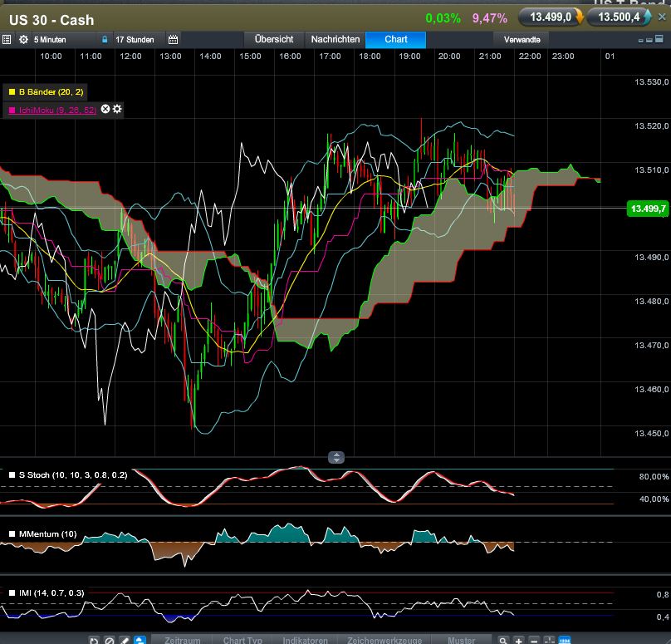Click the white S Stoch color swatch
The image size is (671, 644).
pyautogui.click(x=12, y=474)
